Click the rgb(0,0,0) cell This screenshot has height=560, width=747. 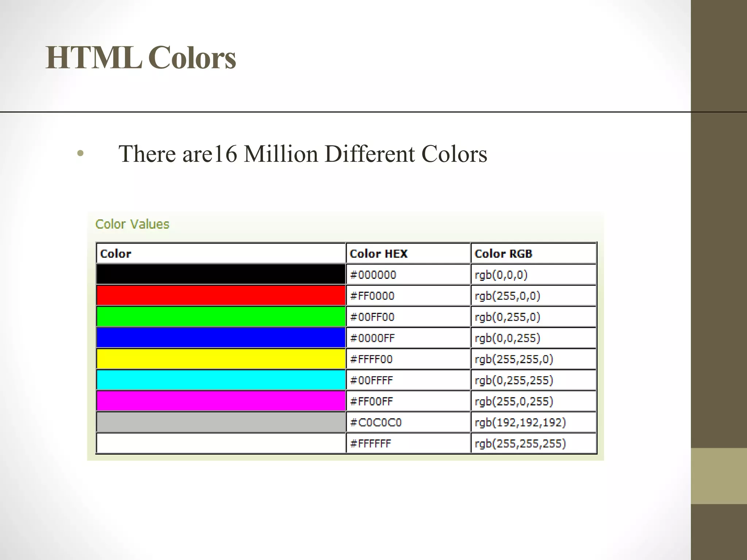[534, 275]
